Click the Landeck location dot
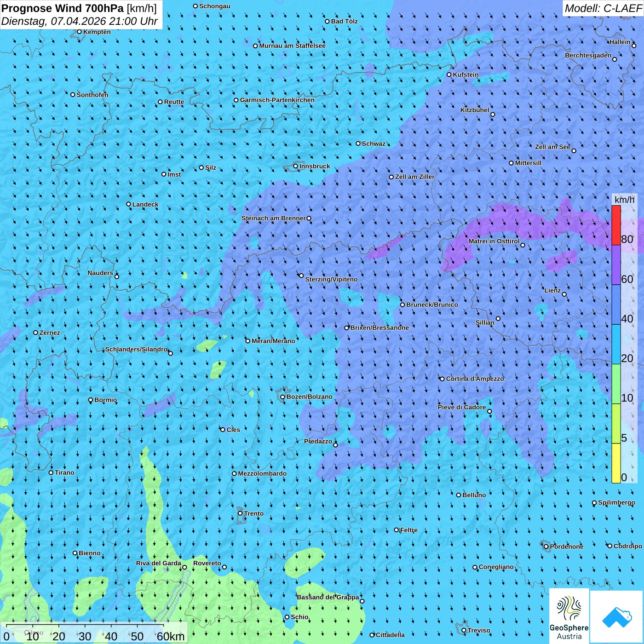 pos(129,204)
